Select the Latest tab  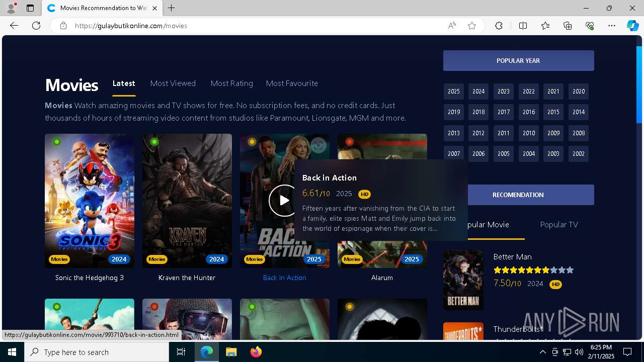pos(124,83)
